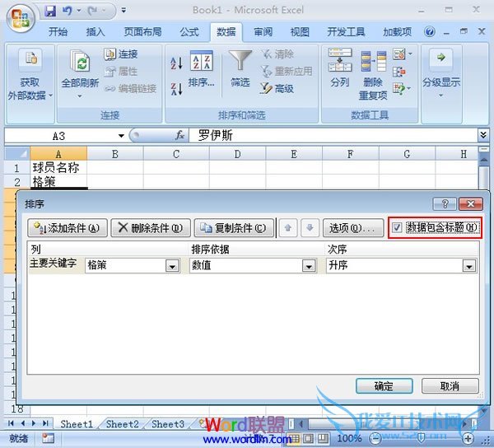The image size is (494, 448).
Task: Select the 页面布局 ribbon tab
Action: [142, 32]
